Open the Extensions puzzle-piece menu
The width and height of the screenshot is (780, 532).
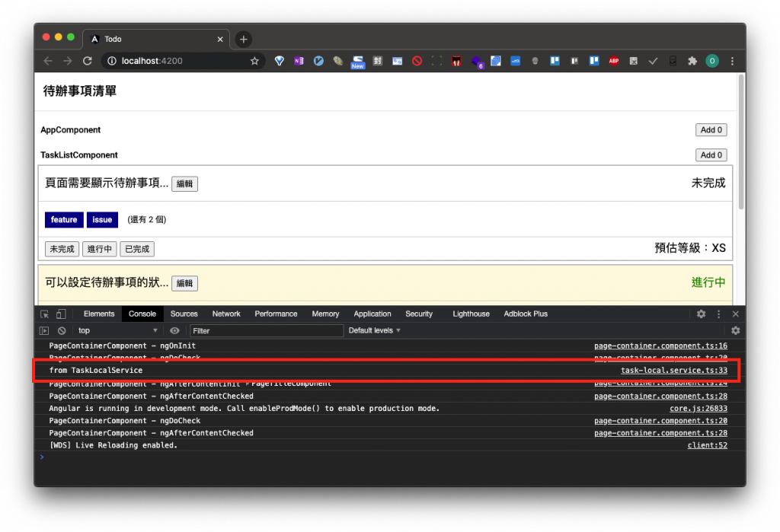click(692, 61)
